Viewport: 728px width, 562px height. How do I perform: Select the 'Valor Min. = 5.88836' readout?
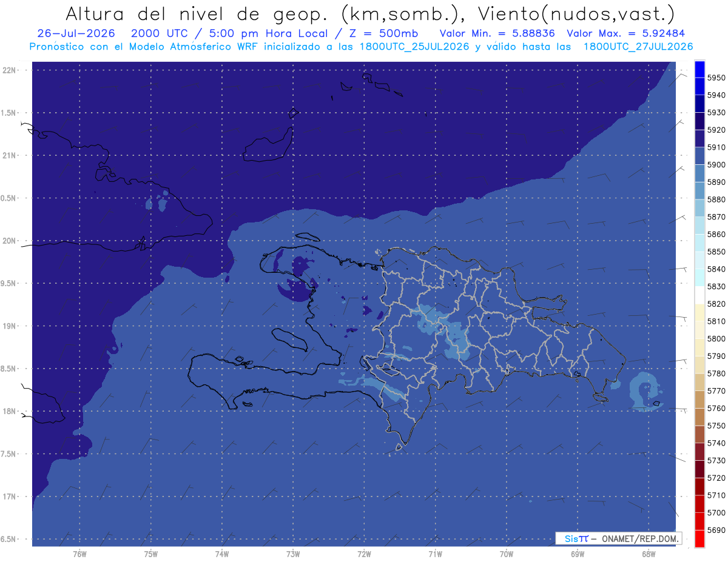click(x=497, y=33)
